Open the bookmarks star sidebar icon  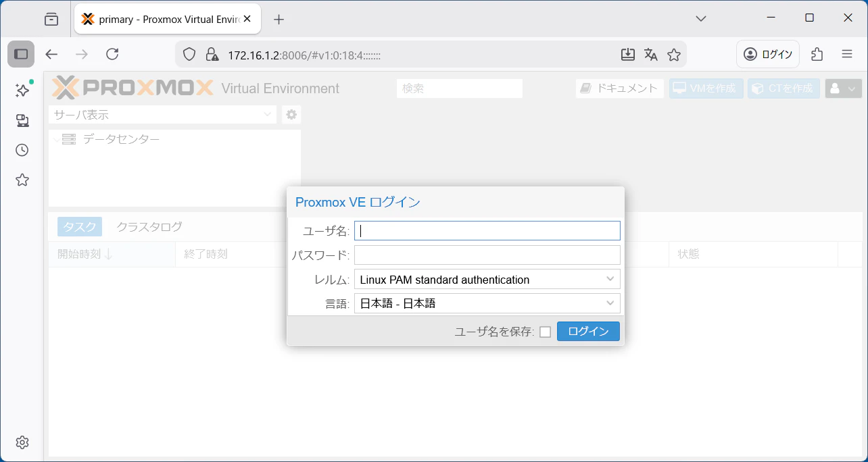(22, 180)
